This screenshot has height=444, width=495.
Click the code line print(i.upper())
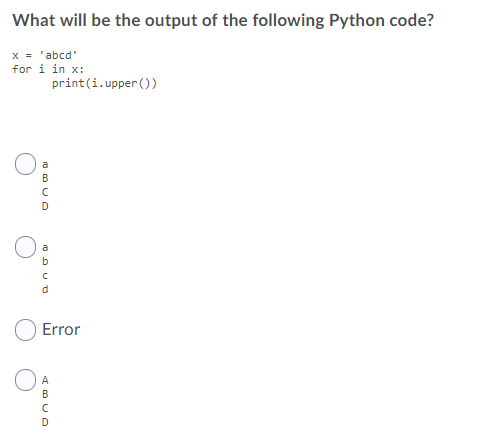point(104,83)
